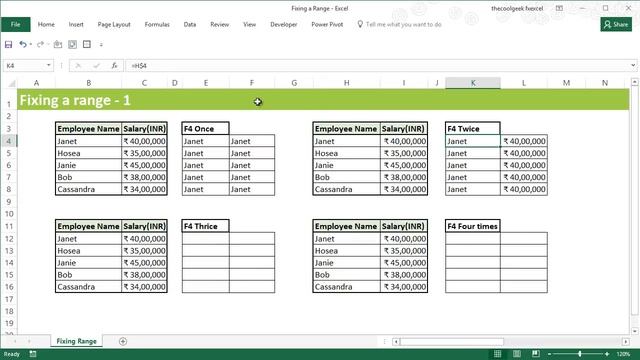Click the fifth Quick Access Toolbar icon
This screenshot has width=640, height=360.
[x=72, y=44]
